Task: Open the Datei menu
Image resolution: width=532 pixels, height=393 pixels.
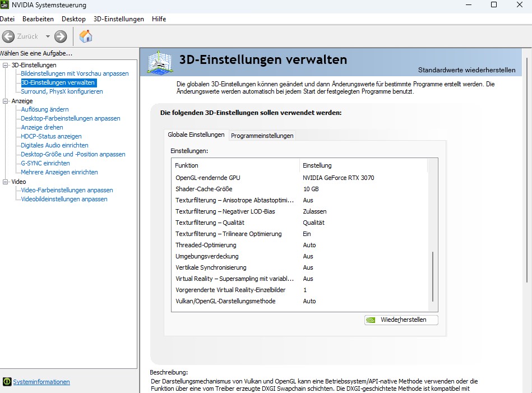Action: tap(7, 19)
